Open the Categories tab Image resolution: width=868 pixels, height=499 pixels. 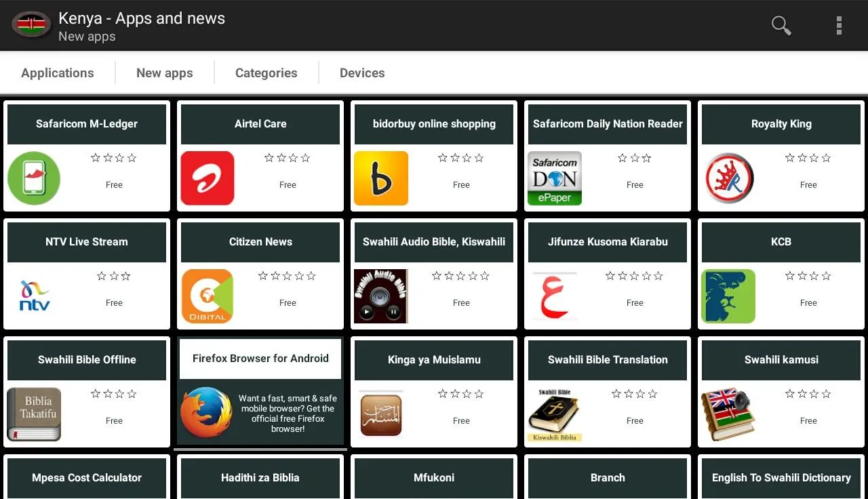pyautogui.click(x=267, y=73)
